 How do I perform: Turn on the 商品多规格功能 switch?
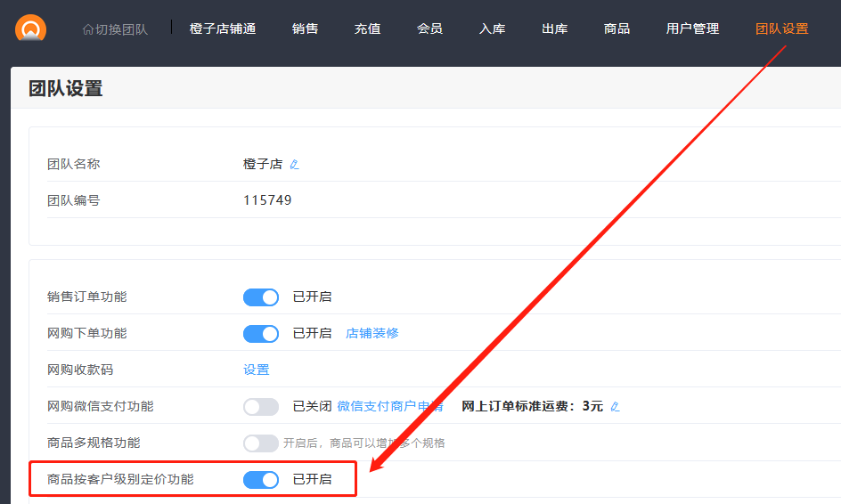[x=261, y=443]
